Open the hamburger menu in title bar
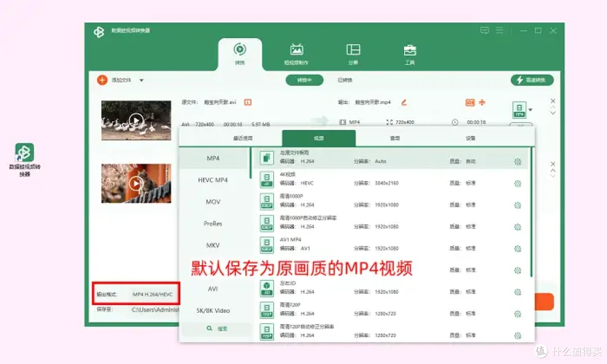This screenshot has width=607, height=364. point(500,30)
